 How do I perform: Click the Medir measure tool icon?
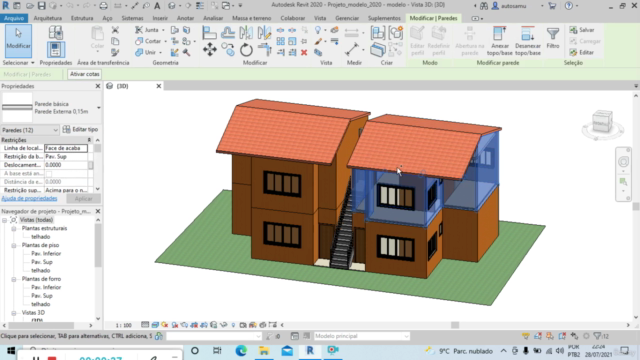352,49
